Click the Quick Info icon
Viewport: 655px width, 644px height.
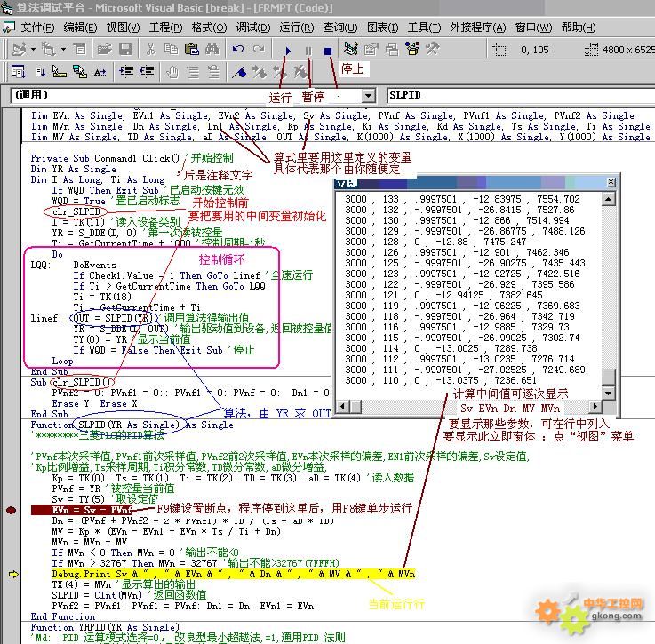(x=59, y=72)
